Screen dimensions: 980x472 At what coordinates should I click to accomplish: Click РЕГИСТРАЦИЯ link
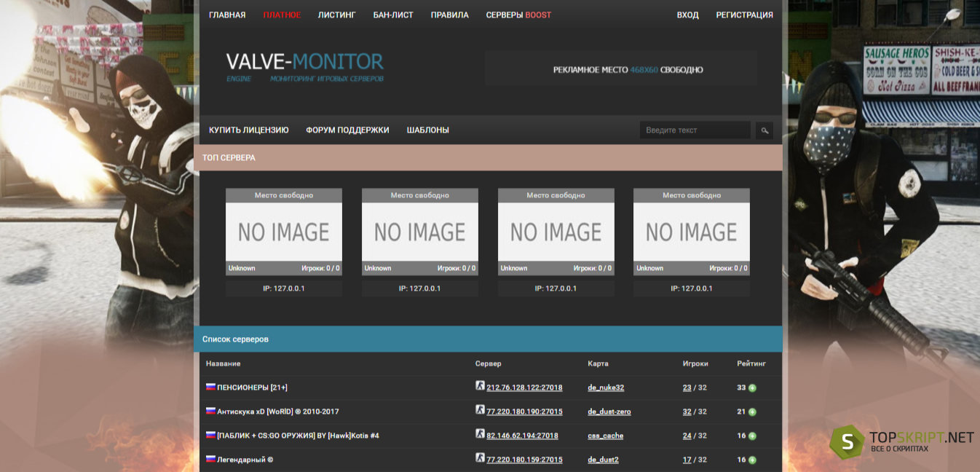pyautogui.click(x=744, y=15)
